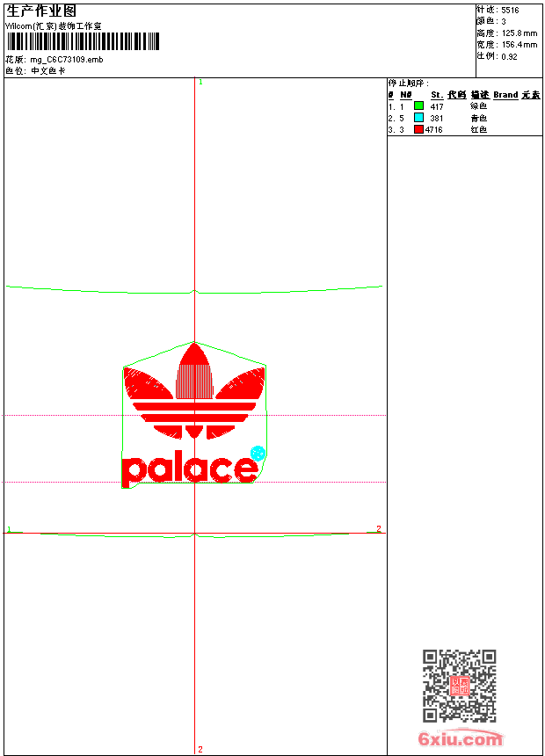Select the '绿色' description cell
Screen dimensions: 545x756
(x=479, y=106)
